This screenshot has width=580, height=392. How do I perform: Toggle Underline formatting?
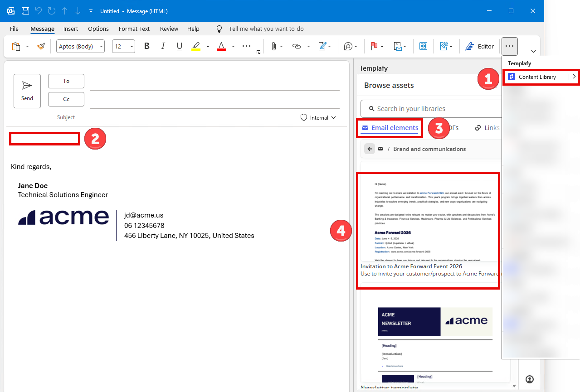coord(179,46)
